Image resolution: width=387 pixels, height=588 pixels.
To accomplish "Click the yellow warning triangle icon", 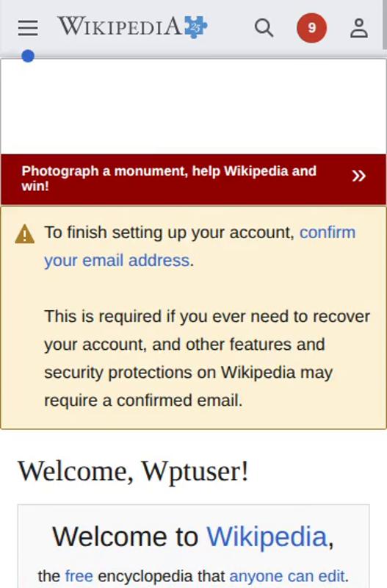I will click(25, 234).
